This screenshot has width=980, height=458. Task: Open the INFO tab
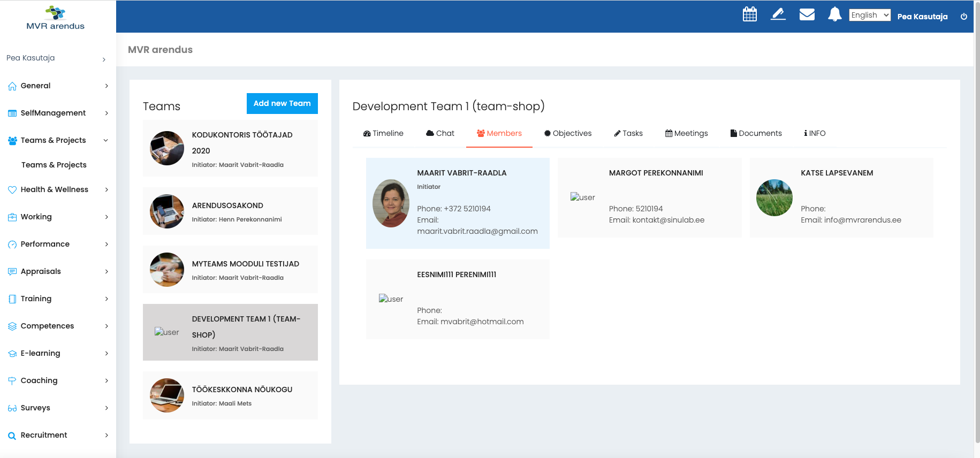click(x=815, y=133)
